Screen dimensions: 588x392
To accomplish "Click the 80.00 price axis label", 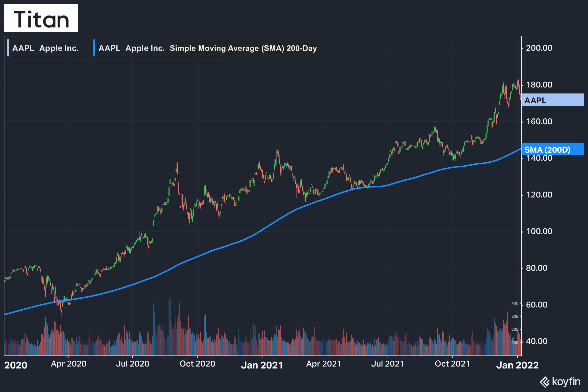I will pyautogui.click(x=537, y=268).
